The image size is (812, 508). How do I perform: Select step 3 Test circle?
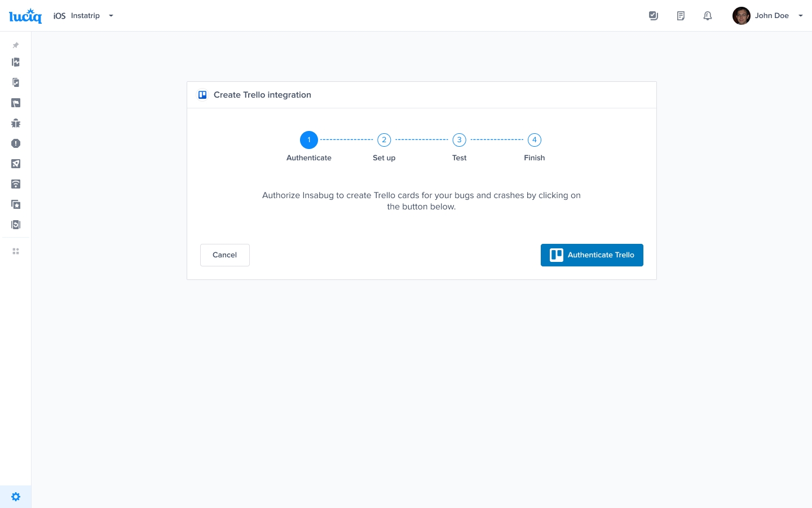pos(459,140)
